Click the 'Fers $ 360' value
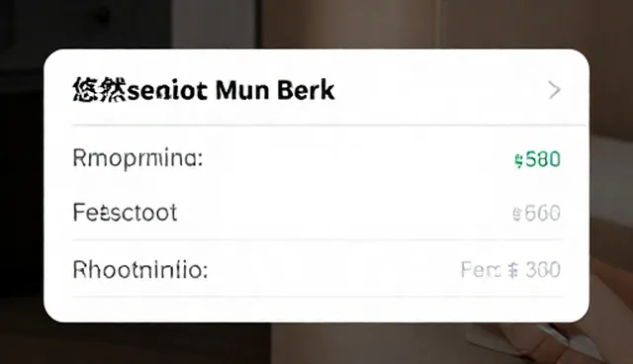 click(510, 270)
